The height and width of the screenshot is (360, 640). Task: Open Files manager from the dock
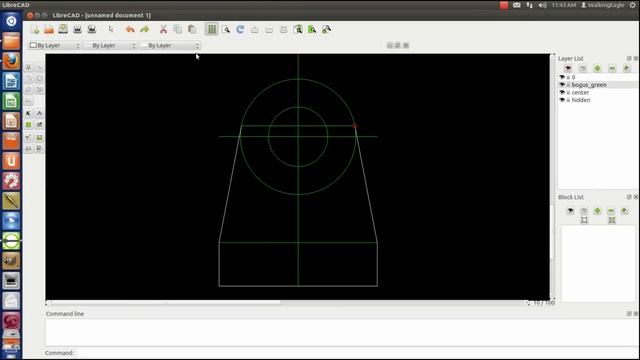11,41
